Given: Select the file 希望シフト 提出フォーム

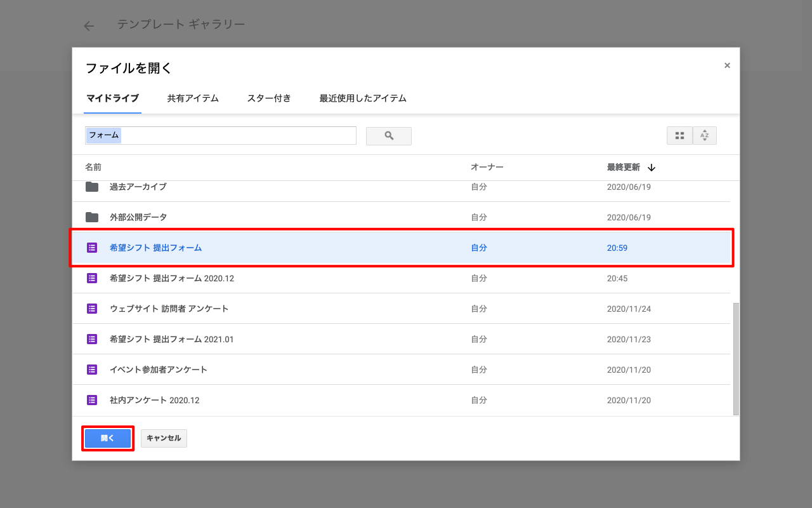Looking at the screenshot, I should pyautogui.click(x=401, y=248).
